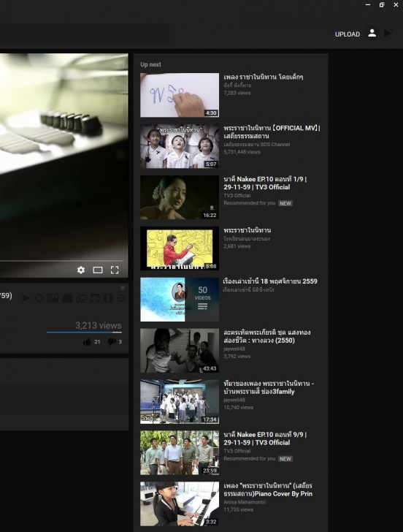Image resolution: width=403 pixels, height=532 pixels.
Task: Open title 'ที่มาของเพลง พระราชาในนิทาน' ช่อง3family
Action: point(269,387)
